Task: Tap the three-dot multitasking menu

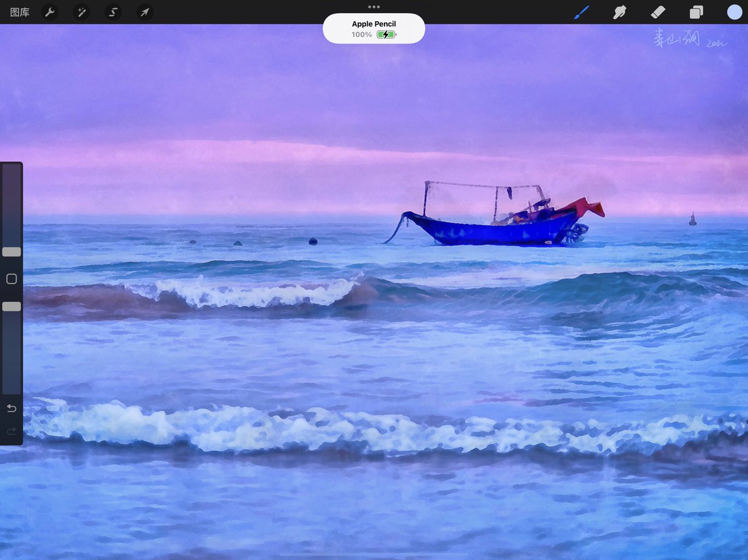Action: coord(374,7)
